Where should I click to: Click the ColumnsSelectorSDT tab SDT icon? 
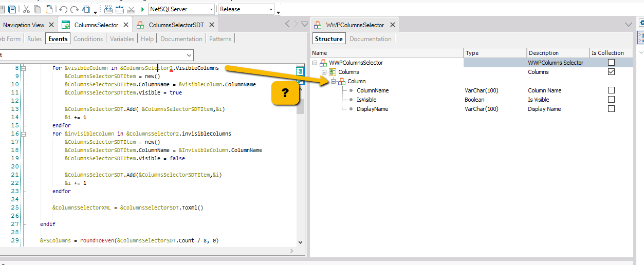pyautogui.click(x=140, y=25)
